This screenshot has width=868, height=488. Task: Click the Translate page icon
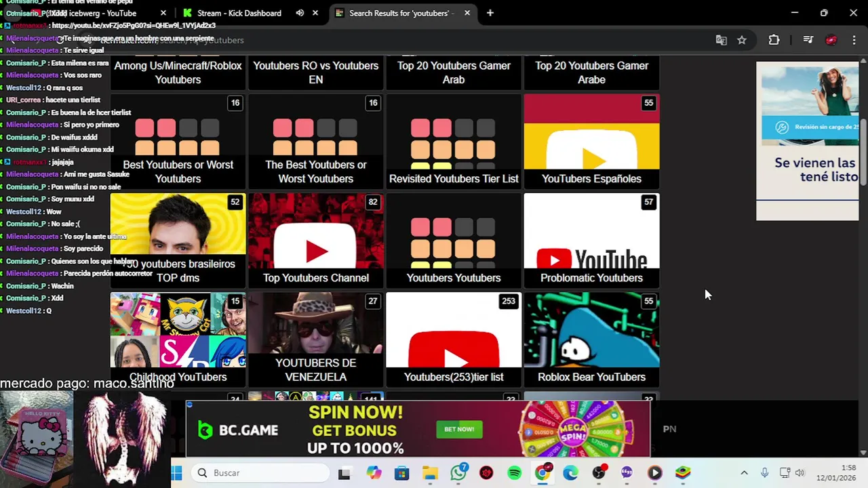721,40
